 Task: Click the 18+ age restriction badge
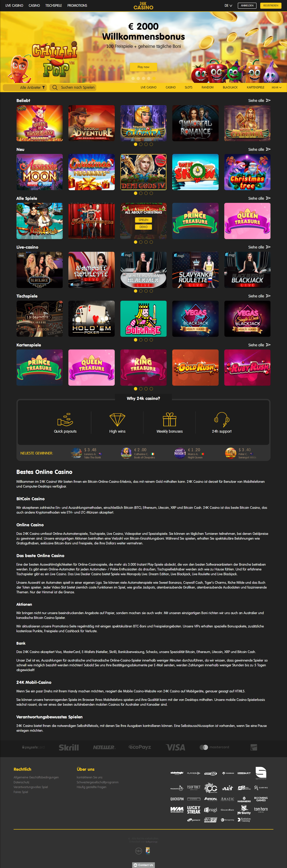coord(138,851)
